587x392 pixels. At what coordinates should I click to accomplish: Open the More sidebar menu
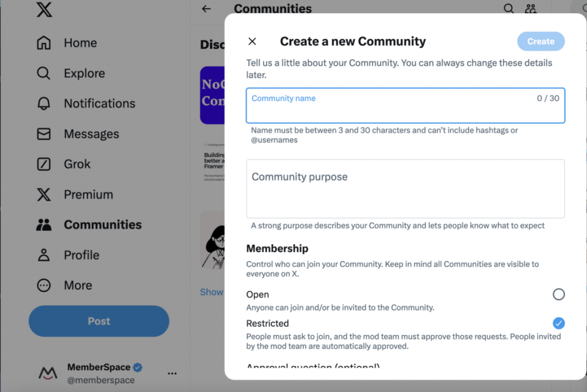point(44,285)
